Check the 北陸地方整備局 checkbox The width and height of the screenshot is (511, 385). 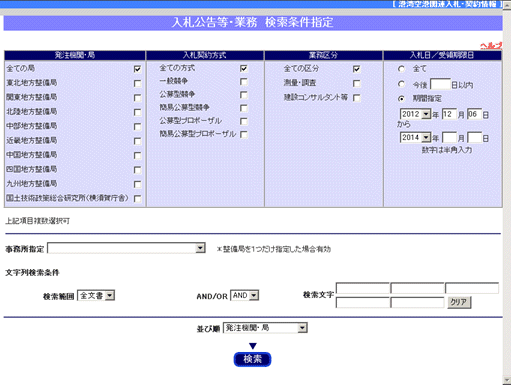(137, 112)
